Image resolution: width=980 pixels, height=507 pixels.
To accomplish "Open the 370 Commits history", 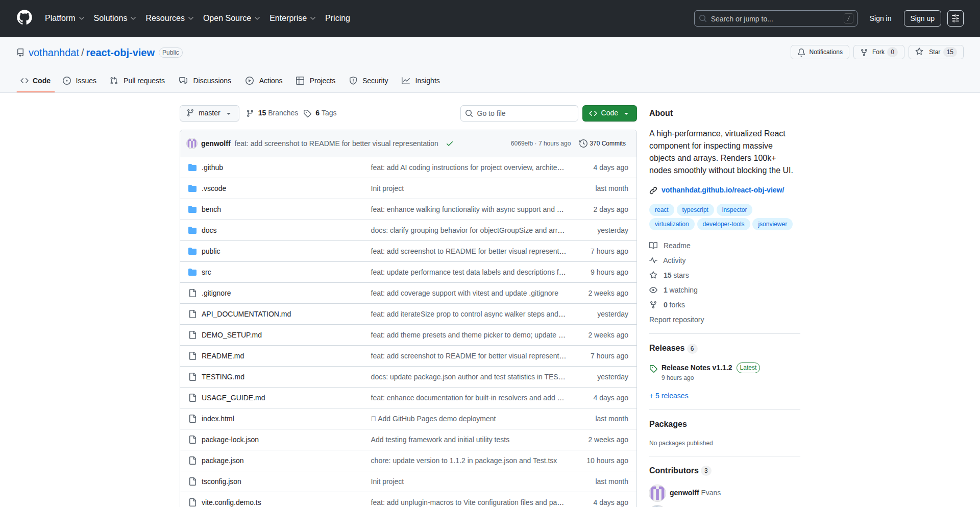I will [x=602, y=143].
